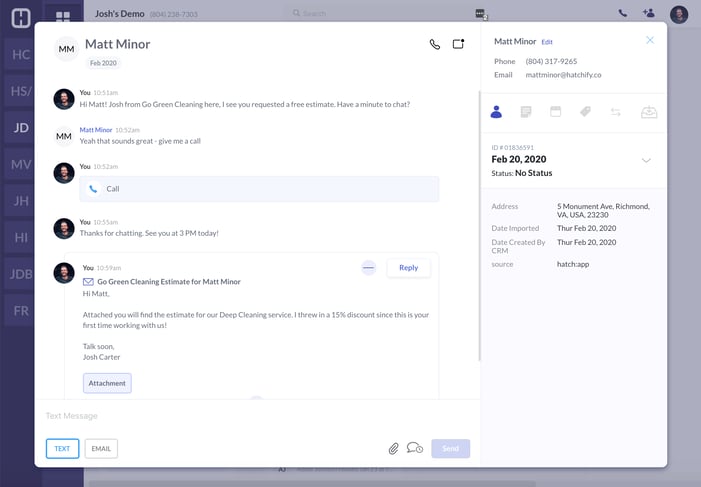Open the contact profile person tab

click(496, 112)
